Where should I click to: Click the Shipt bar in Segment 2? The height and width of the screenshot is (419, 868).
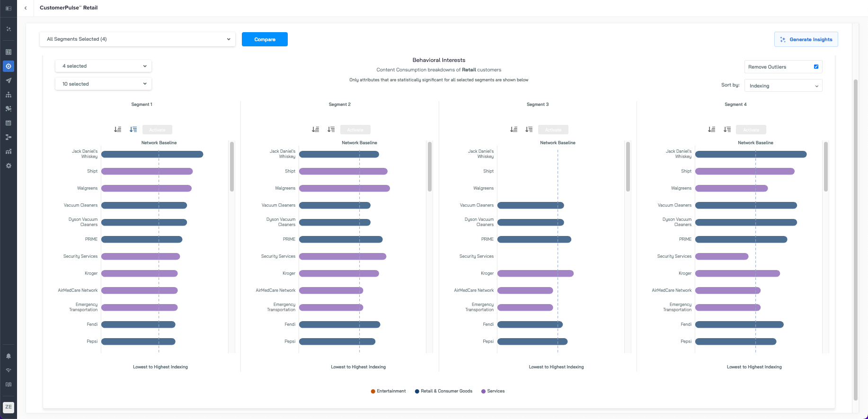click(x=343, y=171)
